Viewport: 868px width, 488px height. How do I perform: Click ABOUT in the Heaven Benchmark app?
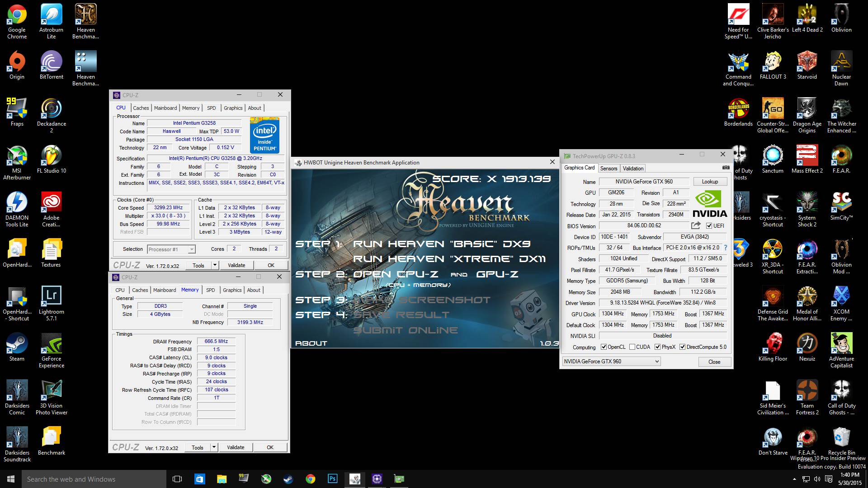click(x=311, y=343)
